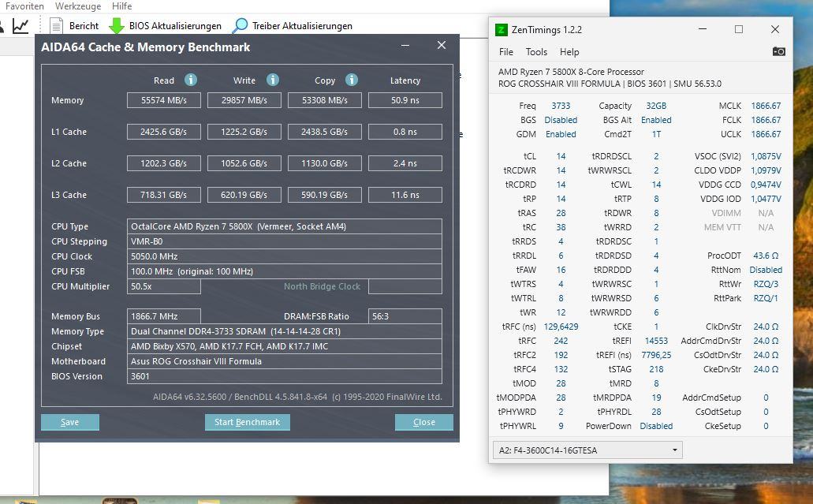The image size is (813, 504).
Task: Click the Read info icon
Action: point(191,80)
